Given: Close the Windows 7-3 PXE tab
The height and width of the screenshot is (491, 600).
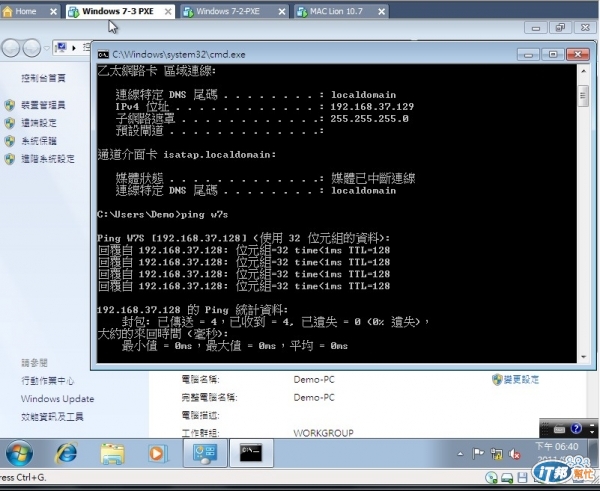Looking at the screenshot, I should coord(168,12).
